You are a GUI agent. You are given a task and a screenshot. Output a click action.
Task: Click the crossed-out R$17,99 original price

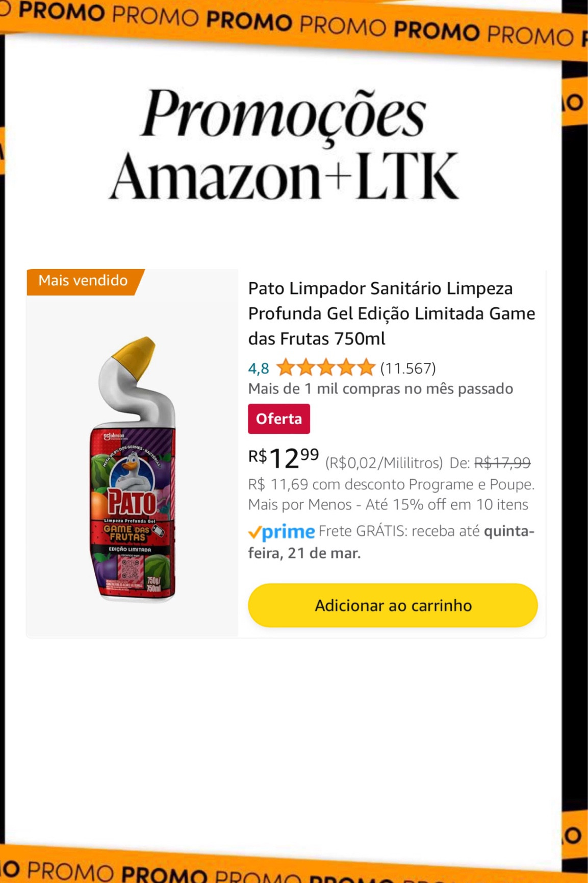coord(502,462)
